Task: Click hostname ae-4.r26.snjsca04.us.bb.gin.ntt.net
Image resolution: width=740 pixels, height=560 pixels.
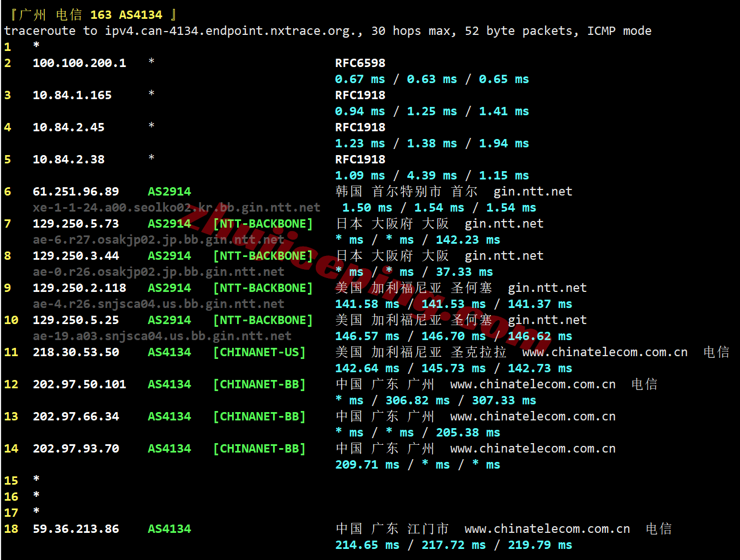Action: [x=158, y=304]
